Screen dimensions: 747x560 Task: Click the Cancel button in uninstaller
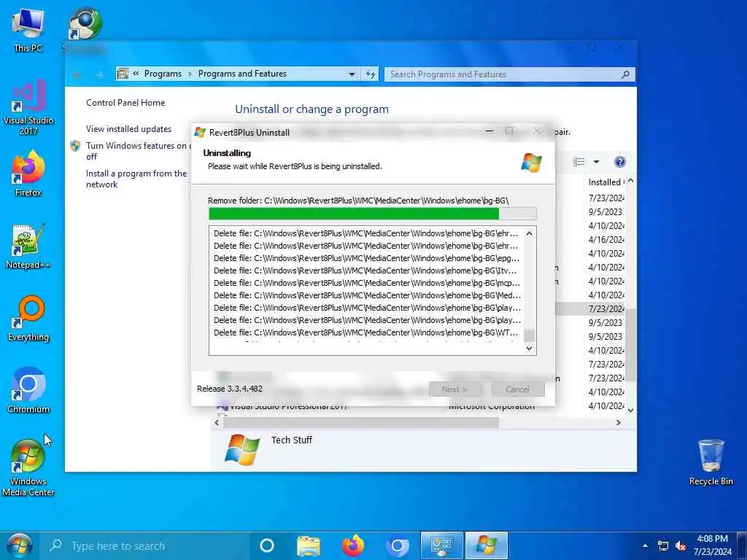[x=518, y=389]
